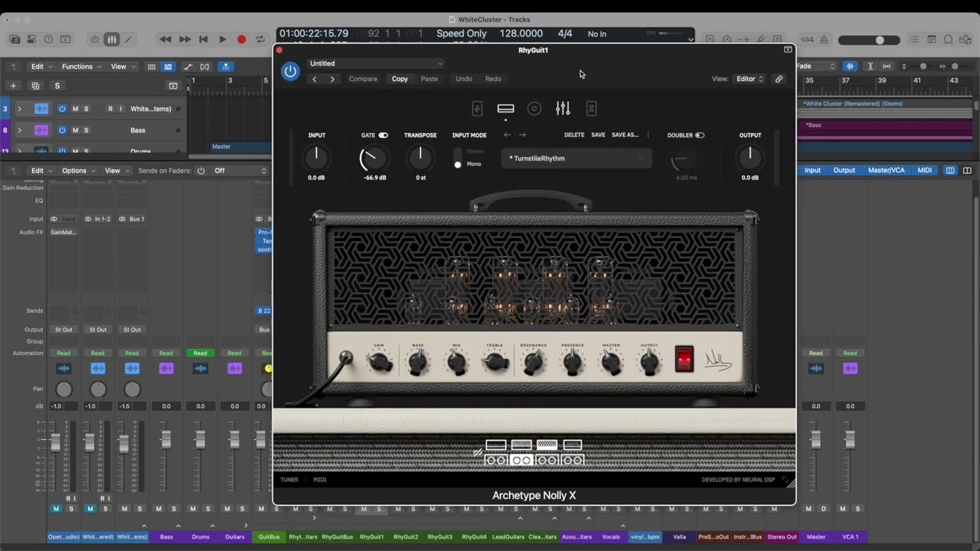Click the plugin link chain icon
Image resolution: width=980 pixels, height=551 pixels.
779,79
